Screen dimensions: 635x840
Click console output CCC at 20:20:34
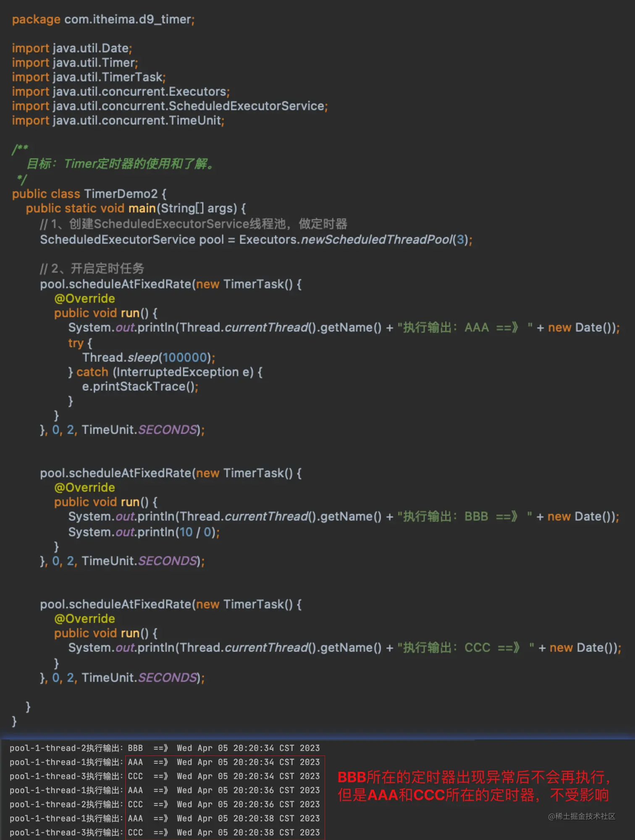[165, 776]
